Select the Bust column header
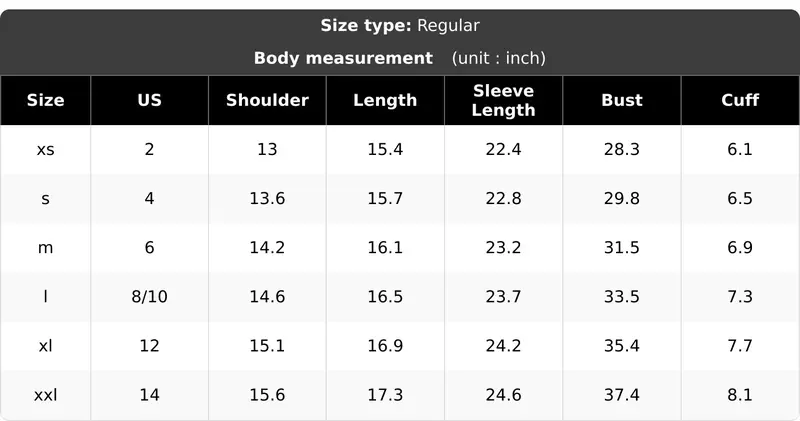Screen dimensions: 800x421 click(x=621, y=100)
